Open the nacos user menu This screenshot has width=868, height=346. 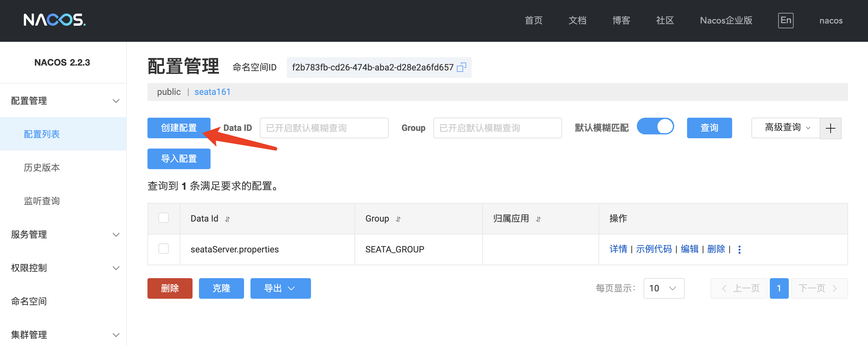click(x=831, y=21)
